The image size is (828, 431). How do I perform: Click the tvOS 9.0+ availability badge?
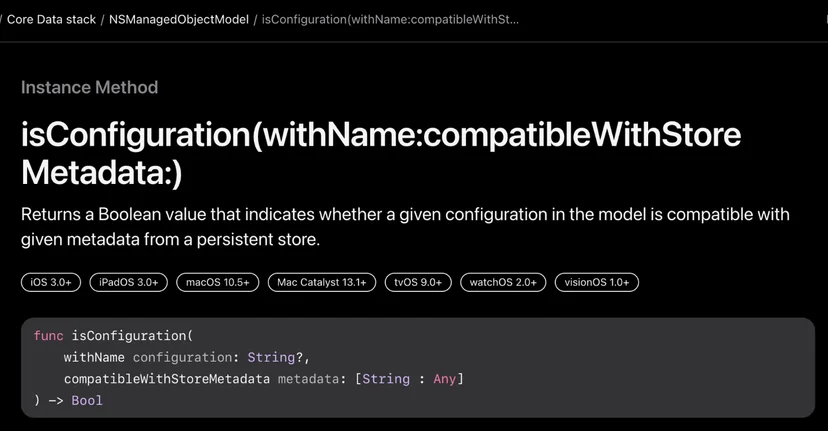[x=418, y=282]
